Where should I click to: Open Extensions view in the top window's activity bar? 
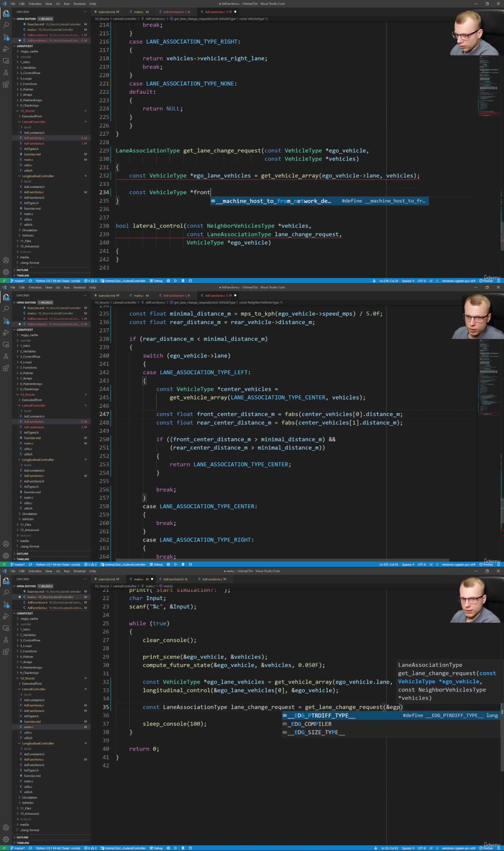click(6, 84)
